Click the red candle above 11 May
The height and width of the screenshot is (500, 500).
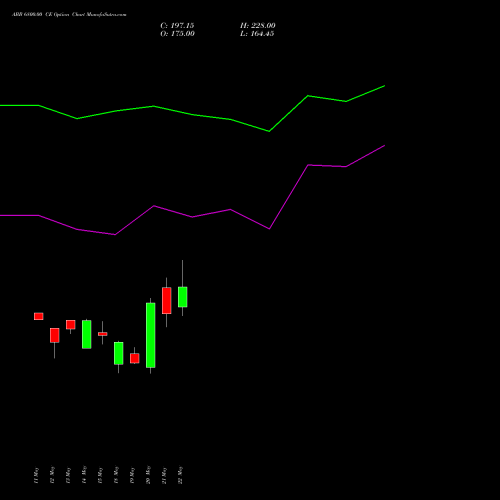pyautogui.click(x=39, y=316)
